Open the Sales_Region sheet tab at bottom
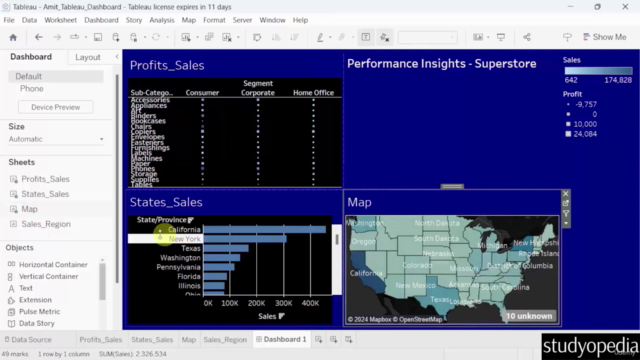This screenshot has width=640, height=360. [x=225, y=340]
